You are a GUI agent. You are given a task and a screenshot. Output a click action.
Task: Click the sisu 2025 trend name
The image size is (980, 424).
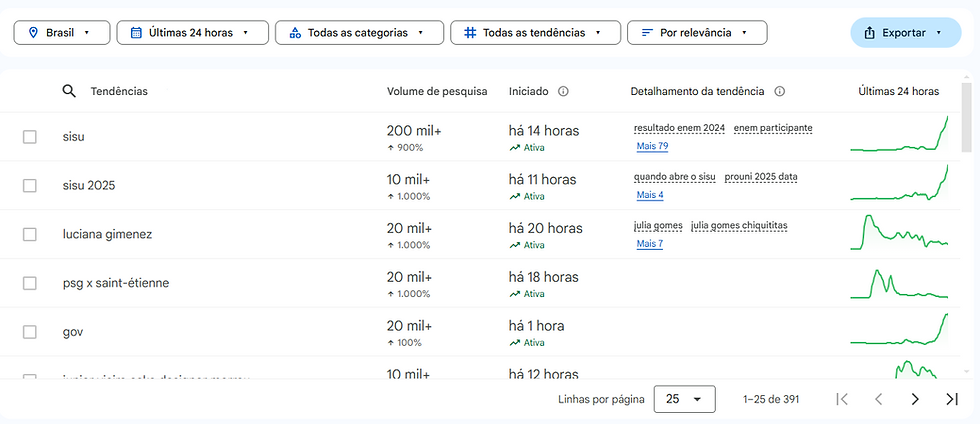pos(89,186)
